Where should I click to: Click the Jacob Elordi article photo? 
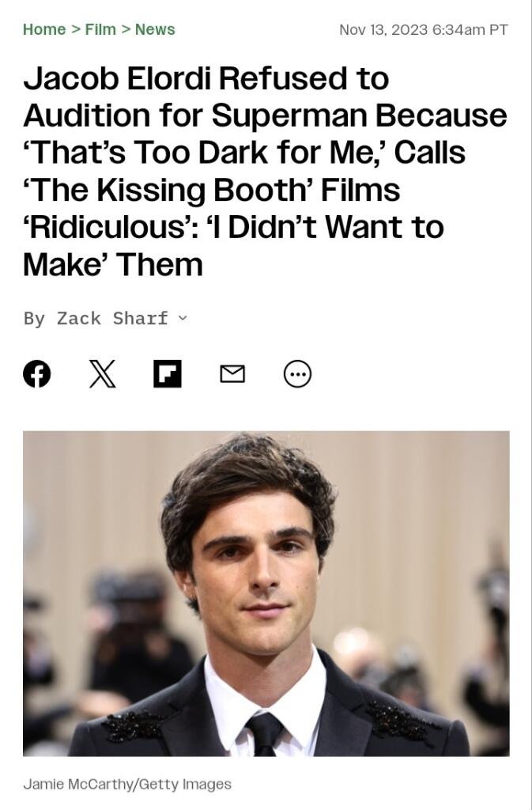click(x=266, y=593)
